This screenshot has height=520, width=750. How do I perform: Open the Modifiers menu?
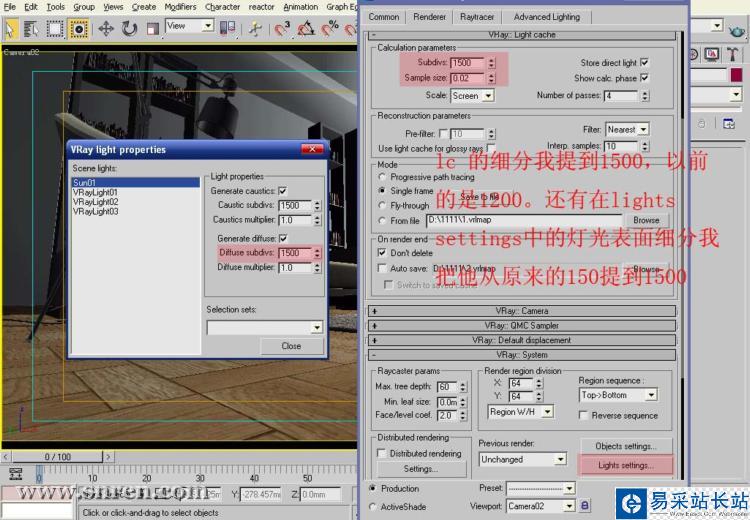coord(180,7)
